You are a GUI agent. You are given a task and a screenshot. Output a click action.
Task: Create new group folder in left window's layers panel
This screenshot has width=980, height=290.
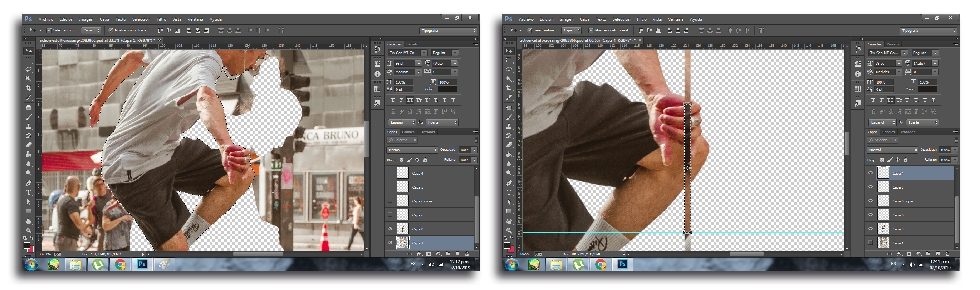point(448,254)
